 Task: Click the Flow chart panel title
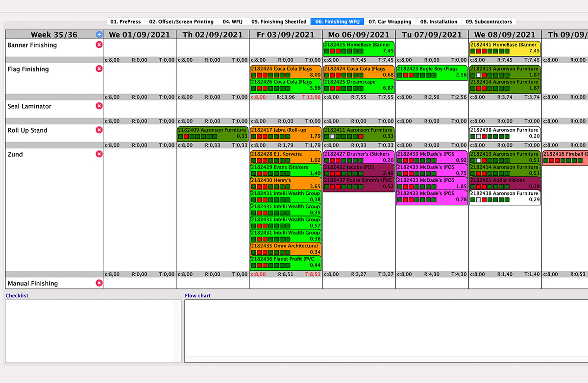(x=198, y=296)
